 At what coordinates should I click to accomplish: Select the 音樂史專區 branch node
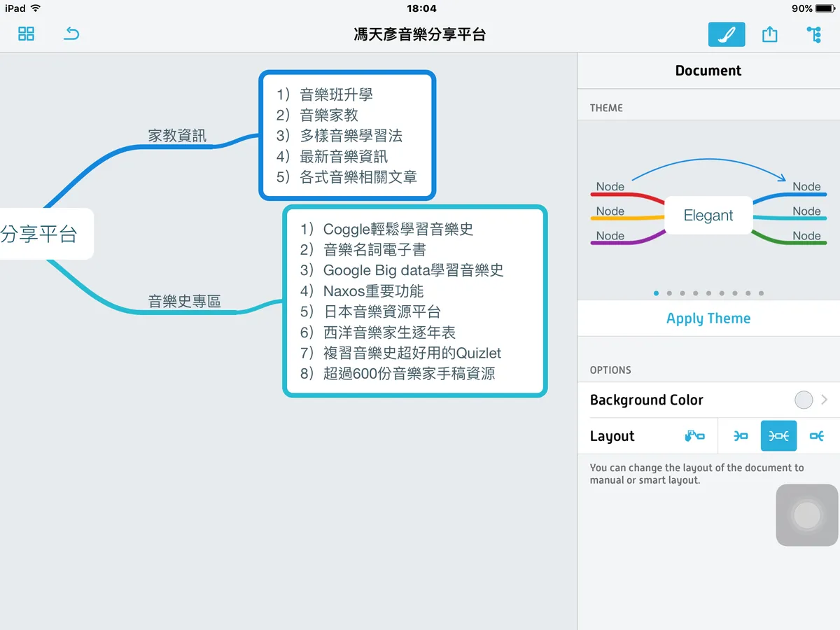(x=185, y=302)
